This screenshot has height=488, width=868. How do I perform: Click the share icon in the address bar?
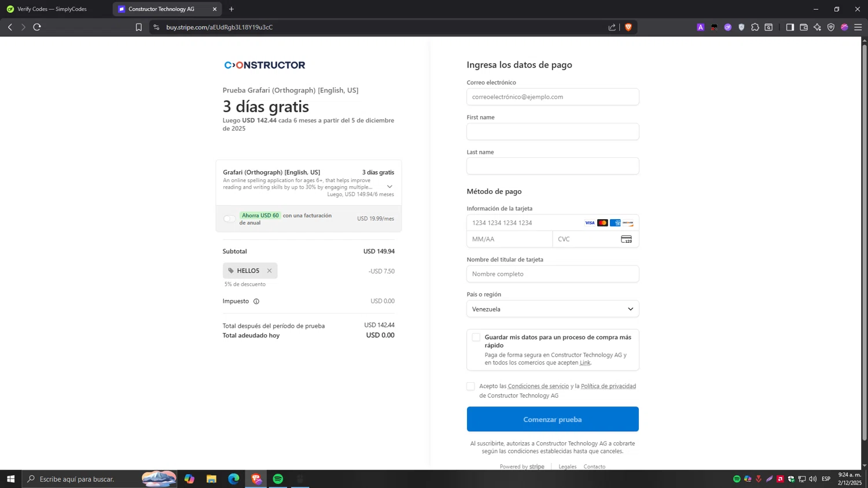pos(612,27)
